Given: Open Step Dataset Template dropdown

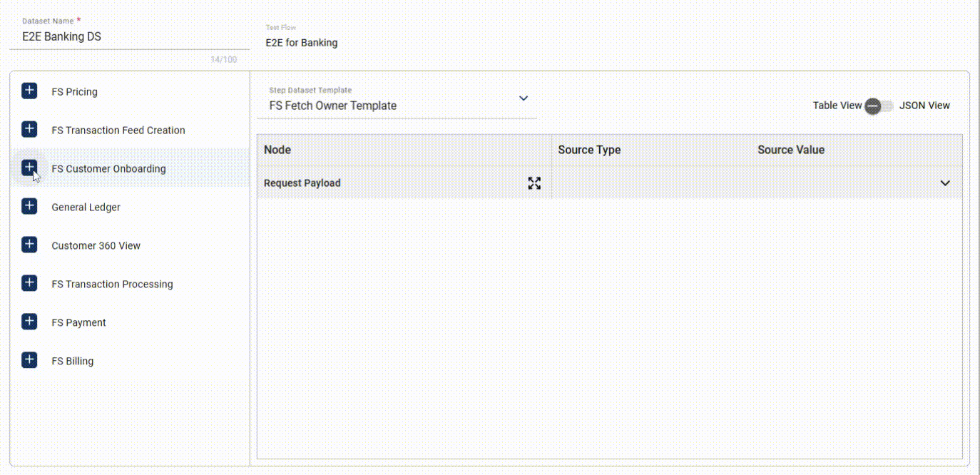Looking at the screenshot, I should tap(523, 98).
